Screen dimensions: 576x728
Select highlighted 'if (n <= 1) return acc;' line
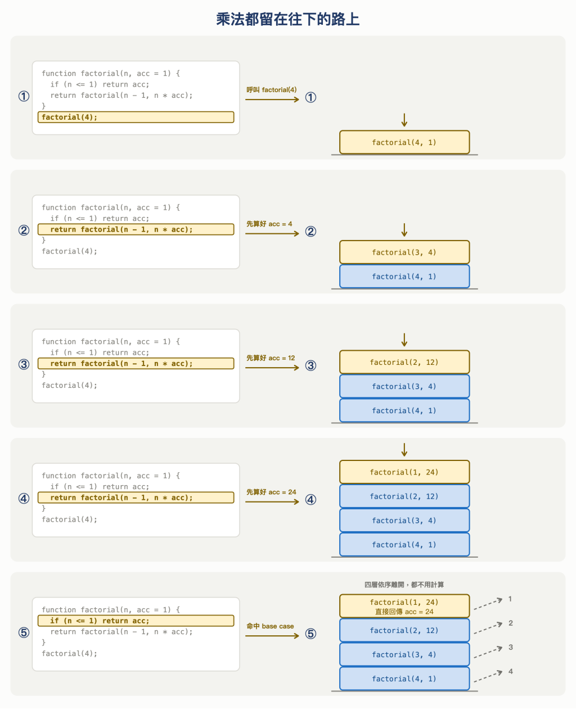tap(136, 621)
